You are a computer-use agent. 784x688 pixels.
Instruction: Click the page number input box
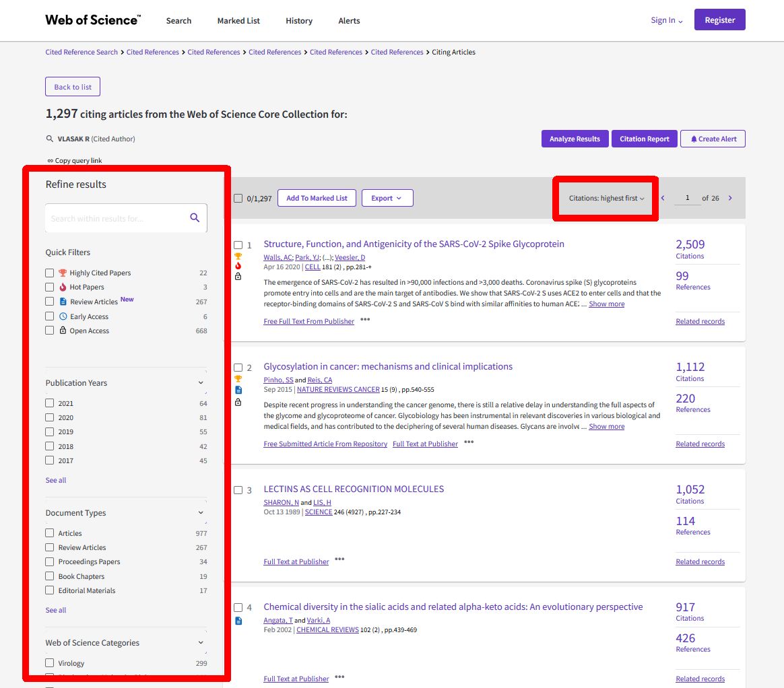tap(688, 198)
